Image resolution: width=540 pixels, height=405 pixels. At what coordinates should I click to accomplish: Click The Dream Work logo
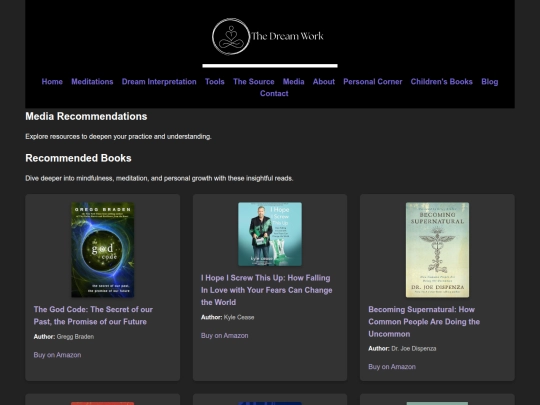tap(268, 37)
